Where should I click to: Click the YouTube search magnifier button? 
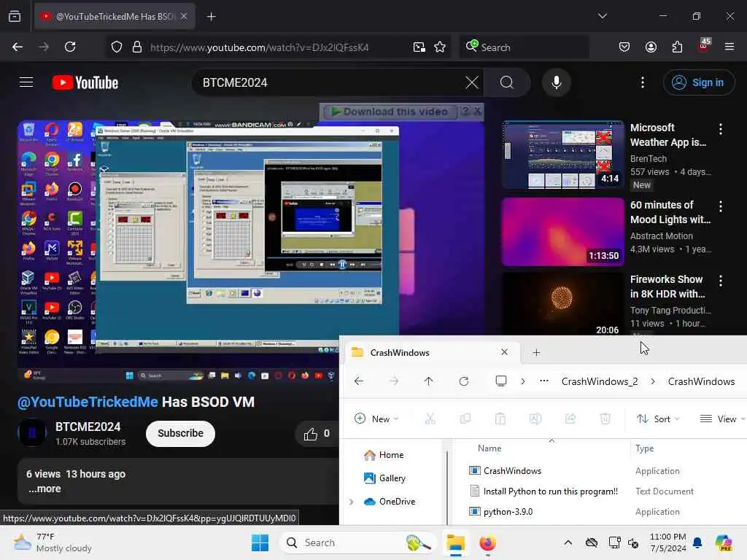point(507,82)
